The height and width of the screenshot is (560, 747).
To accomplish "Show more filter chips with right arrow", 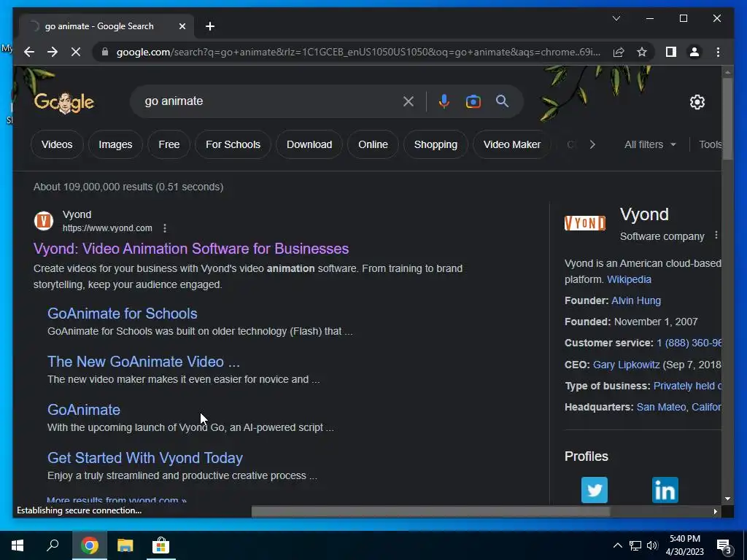I will pos(592,144).
